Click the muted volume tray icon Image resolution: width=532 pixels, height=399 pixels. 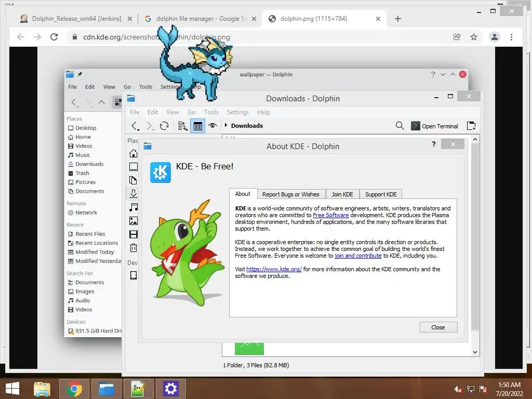(x=458, y=389)
